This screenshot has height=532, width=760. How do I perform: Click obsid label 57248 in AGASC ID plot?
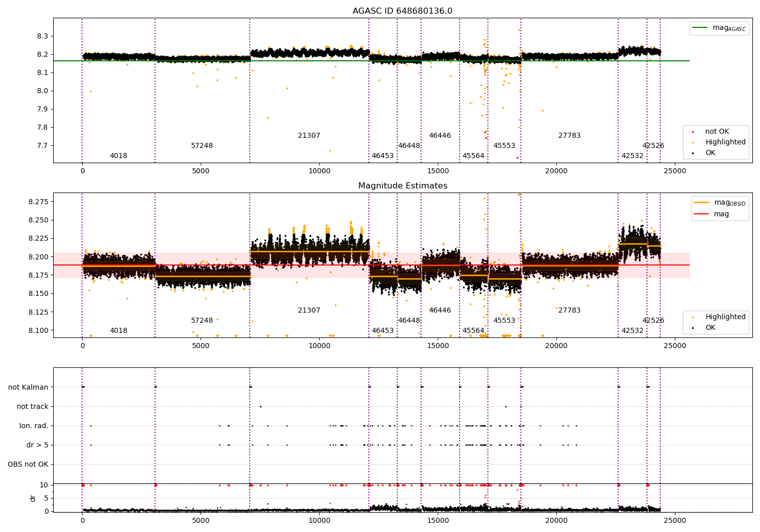click(202, 146)
